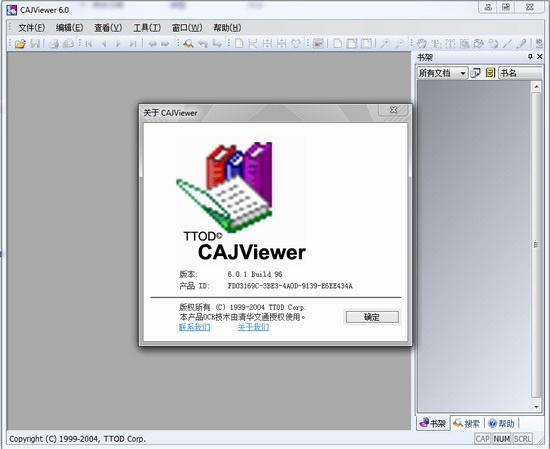Open the 工具(T) menu
The height and width of the screenshot is (449, 550).
click(x=147, y=28)
